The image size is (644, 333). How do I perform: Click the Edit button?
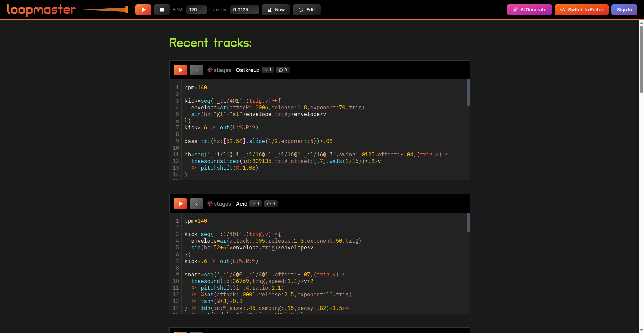(307, 10)
